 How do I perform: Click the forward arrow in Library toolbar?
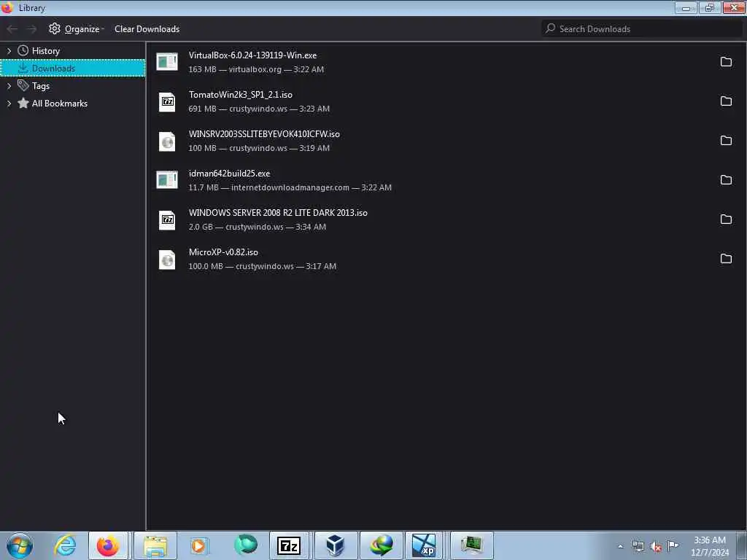(x=31, y=29)
